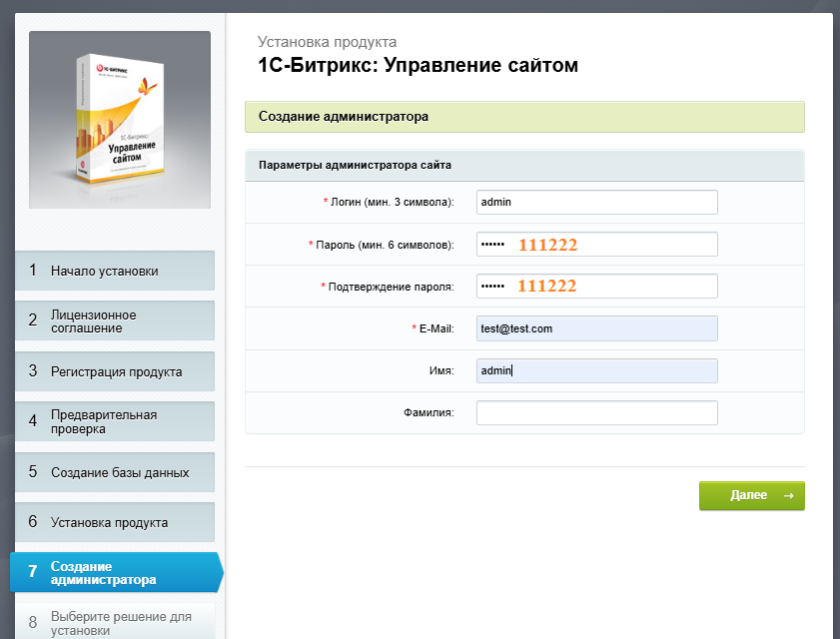Open step 4 Предварительная проверка
The image size is (840, 639).
pyautogui.click(x=115, y=421)
